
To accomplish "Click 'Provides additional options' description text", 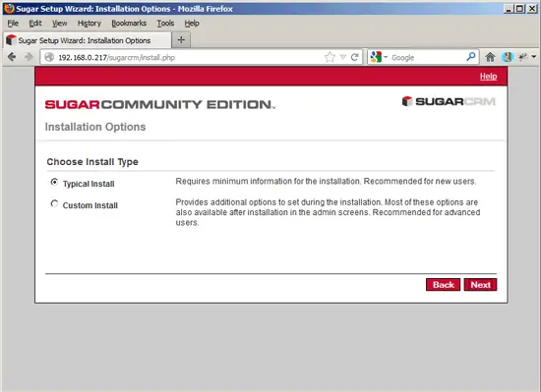I will tap(328, 212).
